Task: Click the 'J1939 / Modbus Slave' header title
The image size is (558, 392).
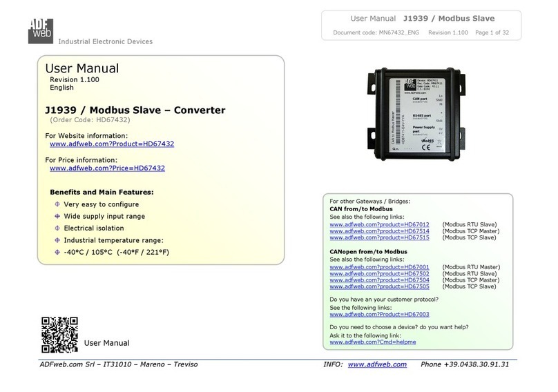Action: click(x=449, y=19)
